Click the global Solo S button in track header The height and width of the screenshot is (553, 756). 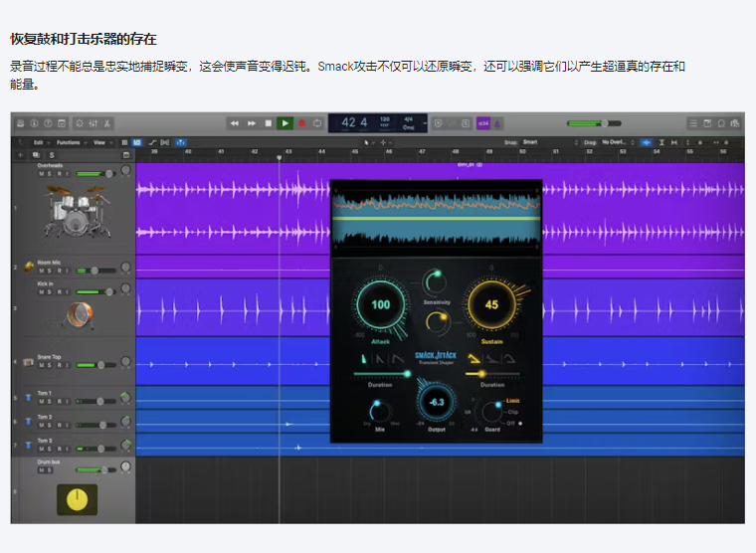coord(52,155)
